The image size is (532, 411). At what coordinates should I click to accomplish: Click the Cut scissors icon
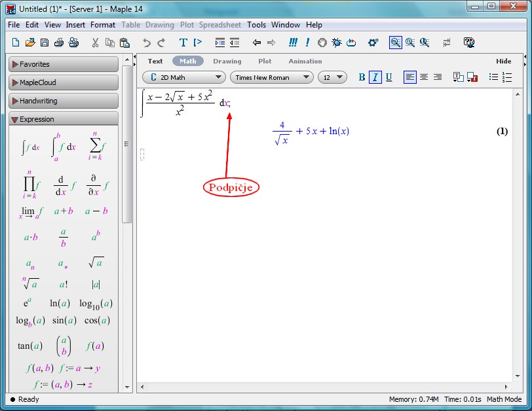(x=95, y=43)
